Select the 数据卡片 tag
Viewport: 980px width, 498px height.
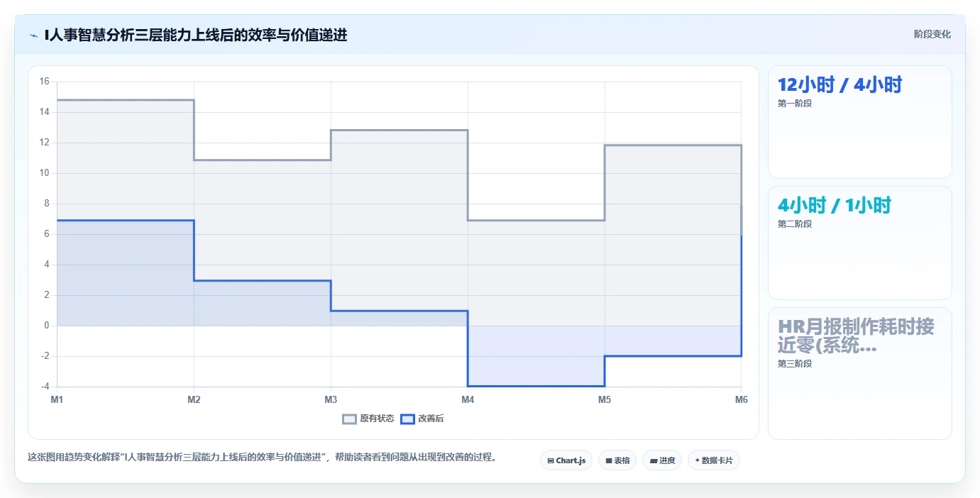714,460
